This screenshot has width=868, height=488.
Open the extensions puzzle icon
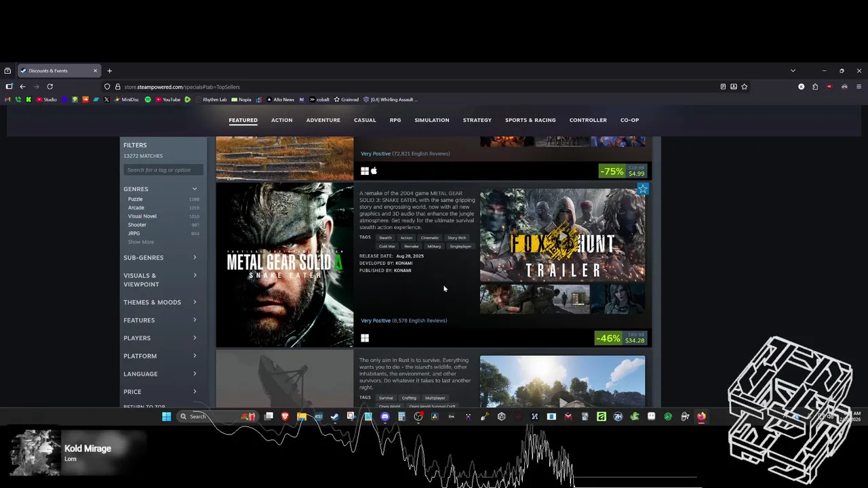click(x=815, y=87)
